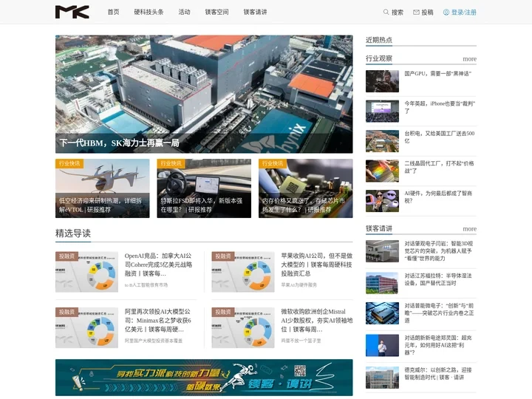Open 苹果收购AI公司 article title
The image size is (532, 399).
tap(316, 265)
